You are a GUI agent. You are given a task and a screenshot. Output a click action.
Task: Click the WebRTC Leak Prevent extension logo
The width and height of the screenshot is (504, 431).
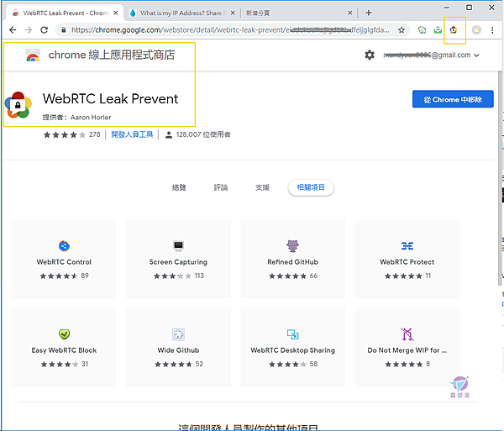coord(18,105)
